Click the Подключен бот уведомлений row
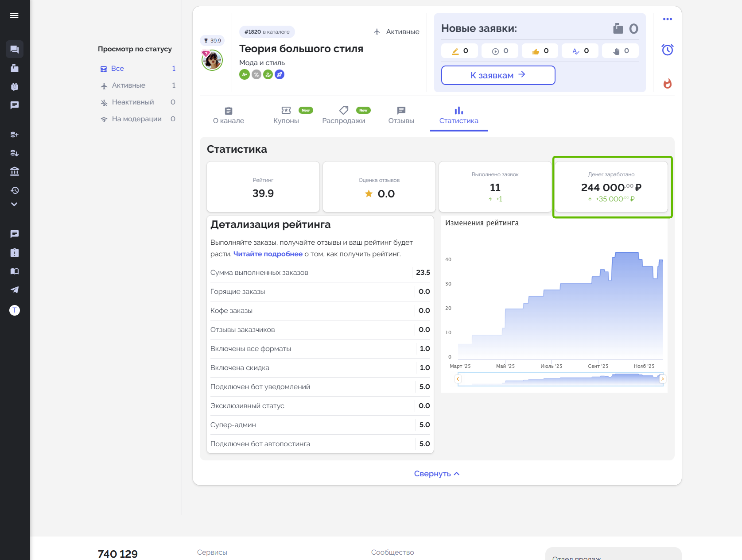 pyautogui.click(x=320, y=387)
